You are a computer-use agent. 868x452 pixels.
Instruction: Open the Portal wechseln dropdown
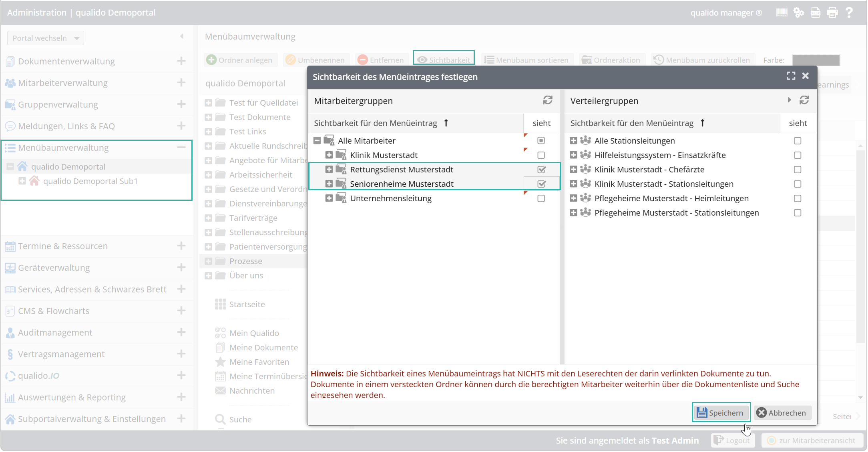(x=46, y=38)
